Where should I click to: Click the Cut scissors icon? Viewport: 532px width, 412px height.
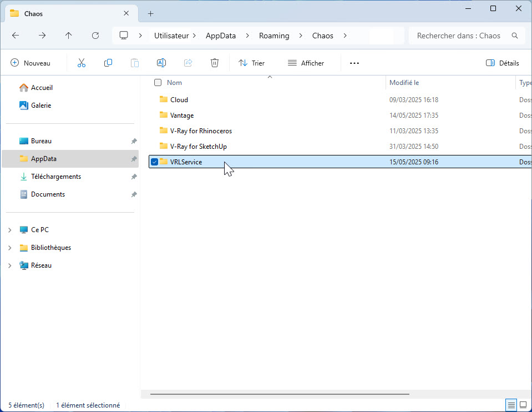click(x=82, y=63)
